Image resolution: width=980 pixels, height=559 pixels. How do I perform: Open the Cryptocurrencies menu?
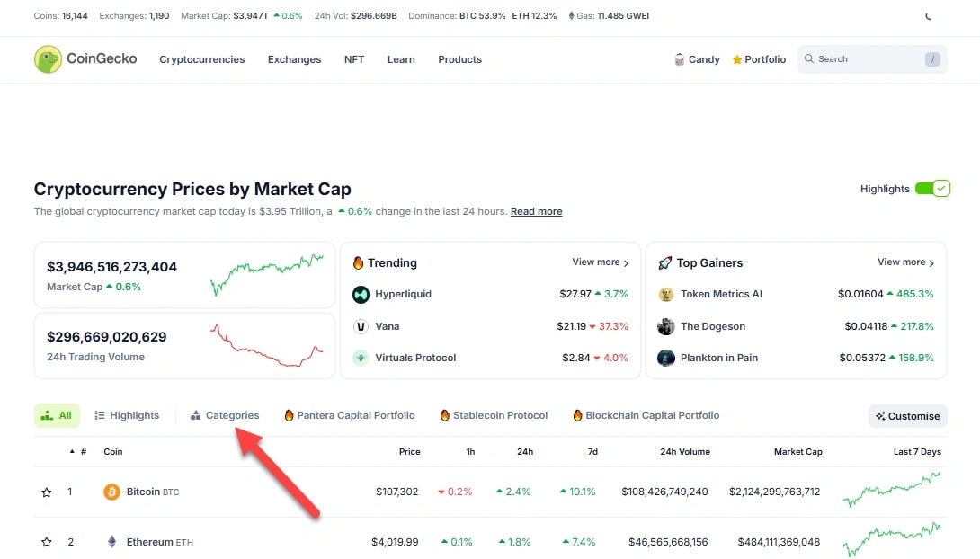click(201, 59)
